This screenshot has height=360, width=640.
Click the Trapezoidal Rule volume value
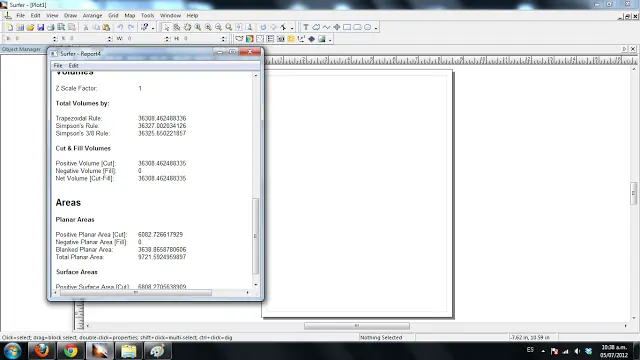tap(162, 118)
